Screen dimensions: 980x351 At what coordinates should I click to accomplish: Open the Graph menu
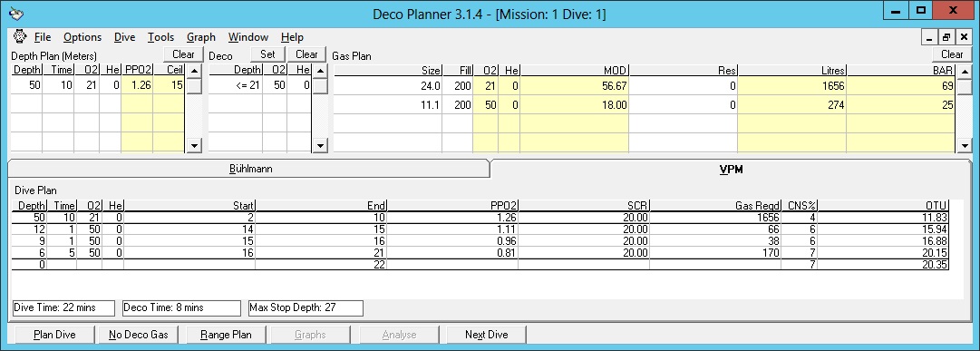201,37
